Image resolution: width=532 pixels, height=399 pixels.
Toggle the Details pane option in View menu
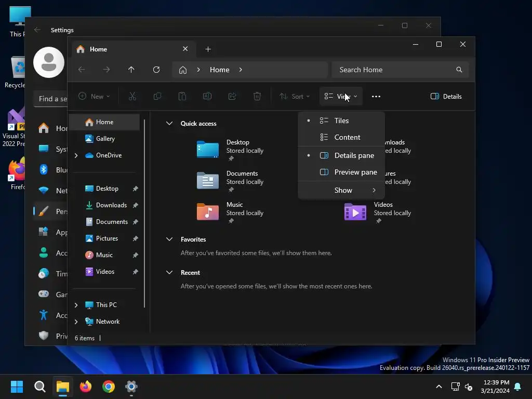pyautogui.click(x=341, y=155)
